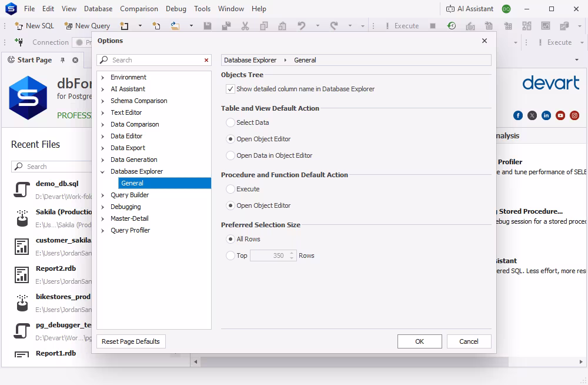Expand the Data Editor node
The image size is (588, 385).
pyautogui.click(x=103, y=137)
